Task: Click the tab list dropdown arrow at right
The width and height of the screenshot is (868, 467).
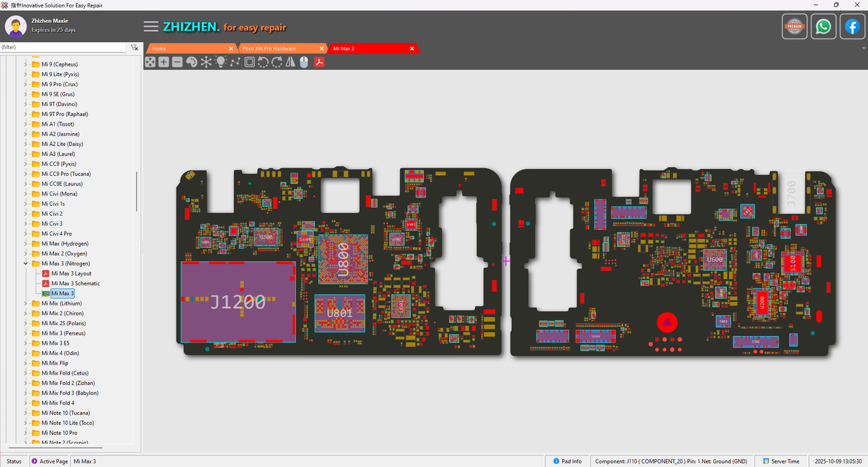Action: click(x=864, y=48)
